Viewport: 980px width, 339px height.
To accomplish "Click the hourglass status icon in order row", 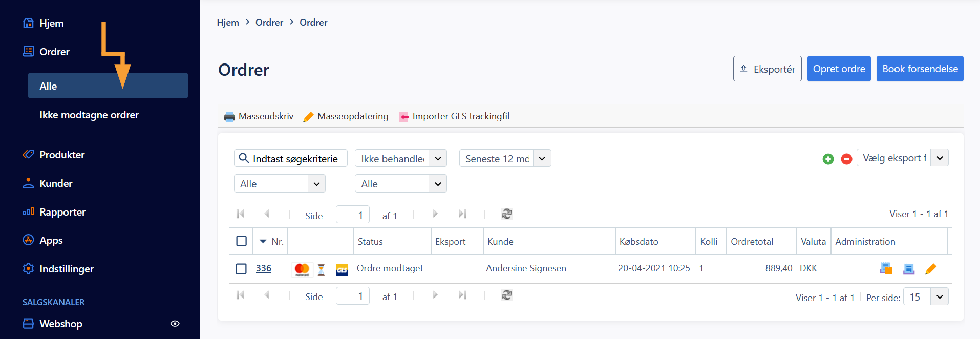I will click(x=321, y=269).
